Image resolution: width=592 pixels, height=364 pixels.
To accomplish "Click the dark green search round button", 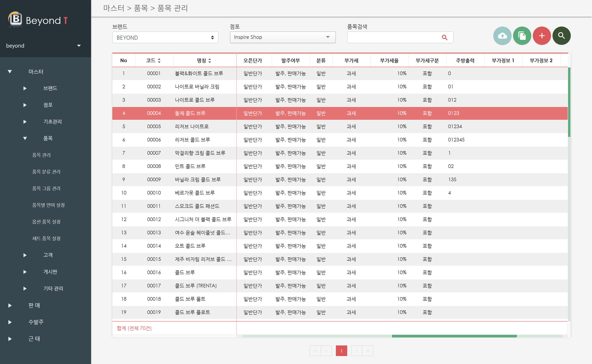I will tap(561, 36).
